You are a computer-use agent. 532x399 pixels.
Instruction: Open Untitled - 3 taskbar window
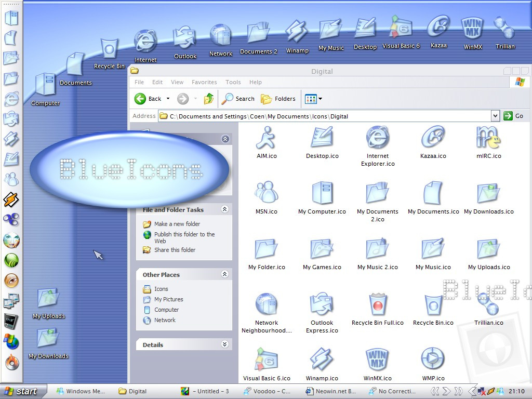[x=205, y=391]
